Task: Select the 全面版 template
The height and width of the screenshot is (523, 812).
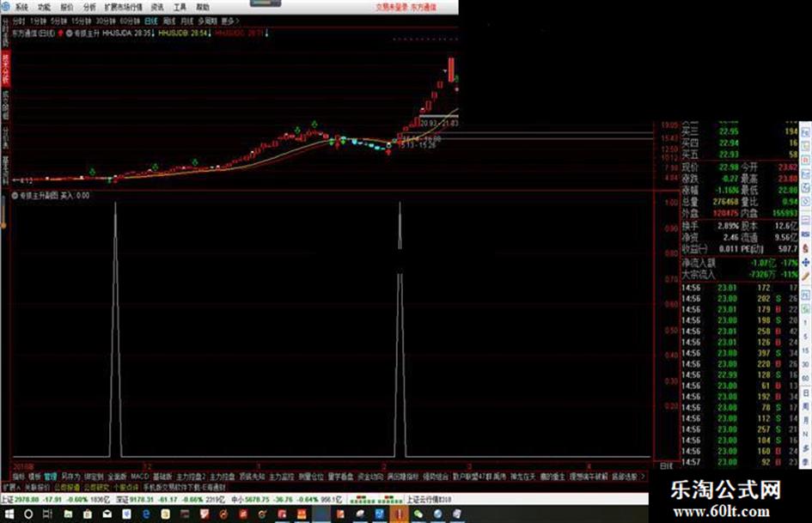Action: [x=117, y=477]
